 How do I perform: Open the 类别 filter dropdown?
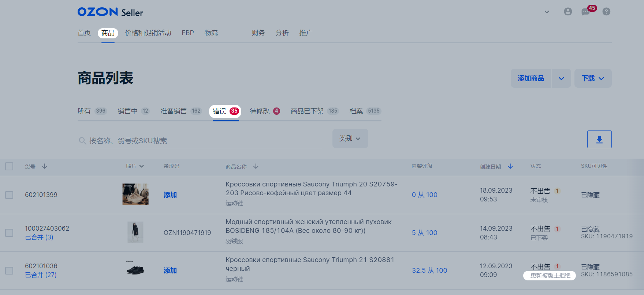pos(350,139)
